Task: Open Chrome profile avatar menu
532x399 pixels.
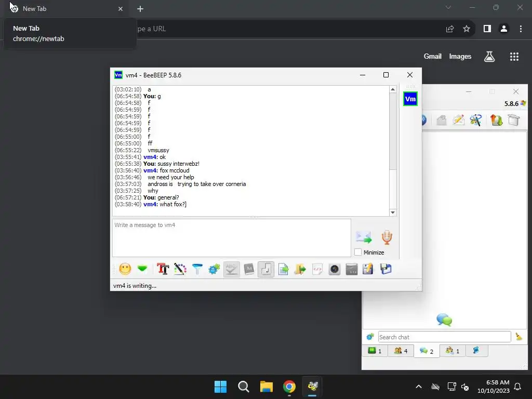Action: pyautogui.click(x=504, y=29)
